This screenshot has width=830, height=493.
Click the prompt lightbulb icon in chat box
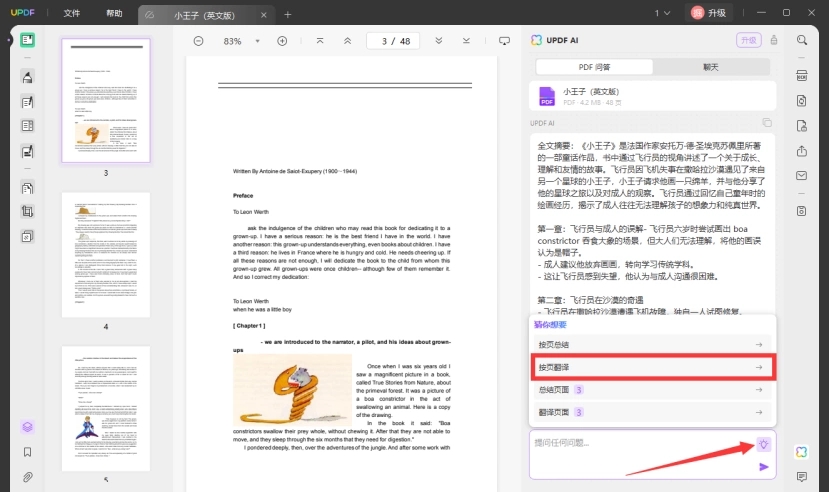click(763, 444)
